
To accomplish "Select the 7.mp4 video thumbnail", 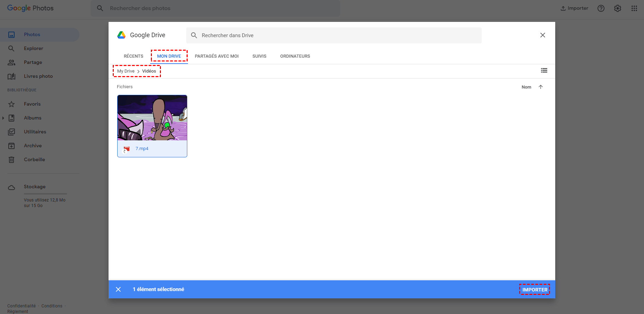I will pos(152,118).
